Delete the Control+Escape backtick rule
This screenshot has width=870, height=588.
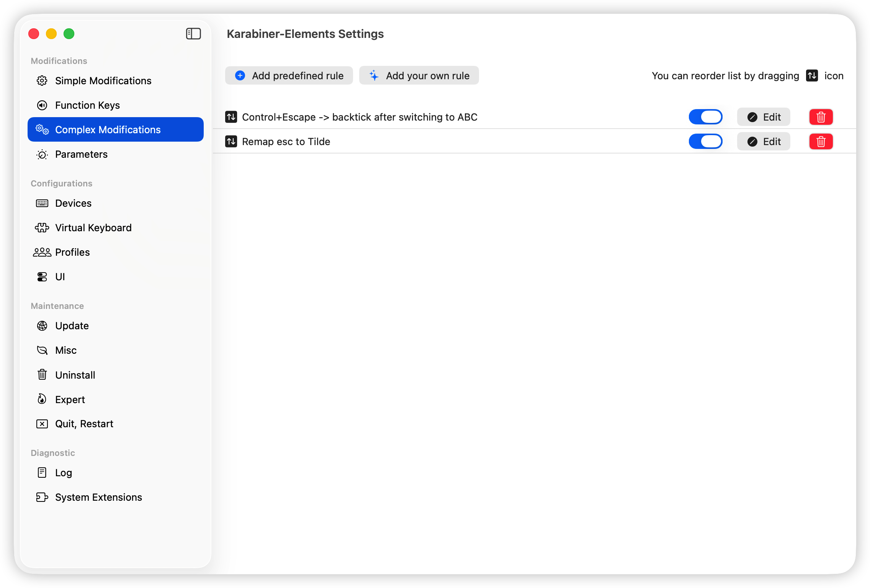tap(821, 117)
